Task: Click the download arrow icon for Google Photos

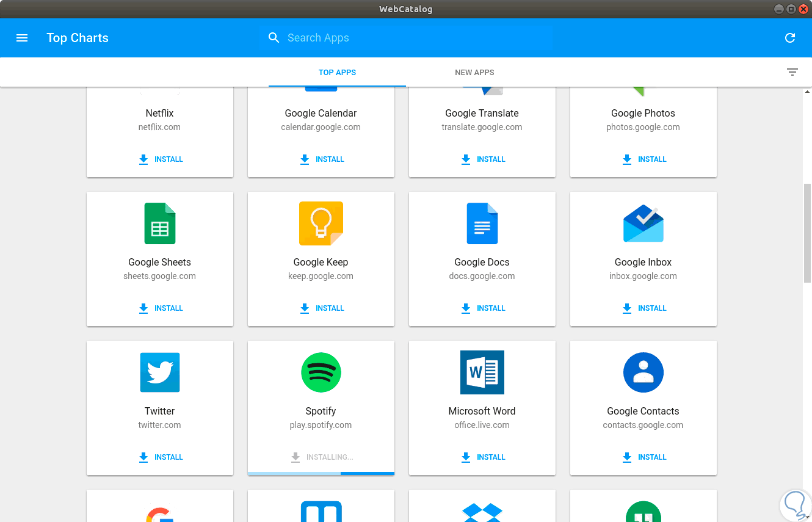Action: [x=627, y=159]
